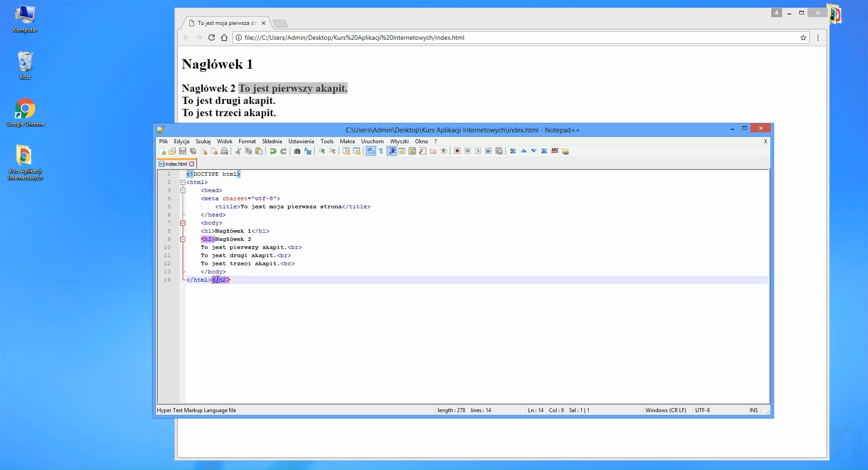Image resolution: width=868 pixels, height=470 pixels.
Task: Toggle Word Wrap in the toolbar
Action: click(371, 151)
